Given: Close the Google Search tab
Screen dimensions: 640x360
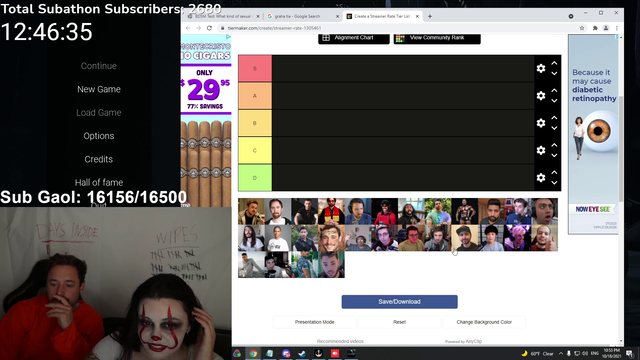Looking at the screenshot, I should [x=338, y=16].
